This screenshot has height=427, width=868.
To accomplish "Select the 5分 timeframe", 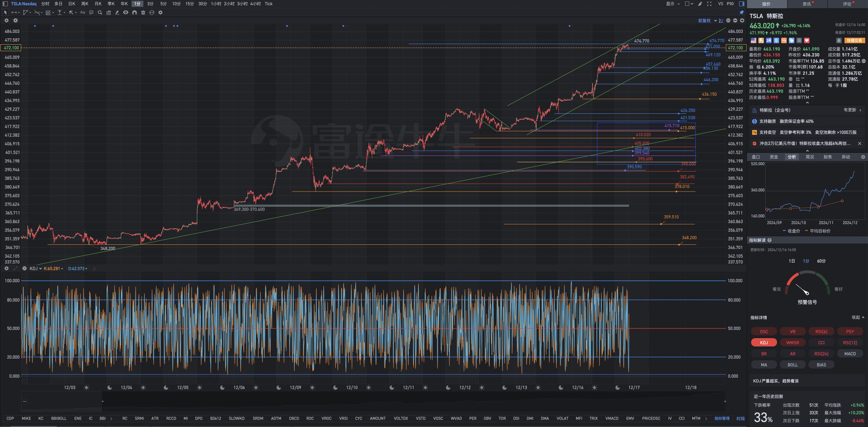I will tap(164, 4).
